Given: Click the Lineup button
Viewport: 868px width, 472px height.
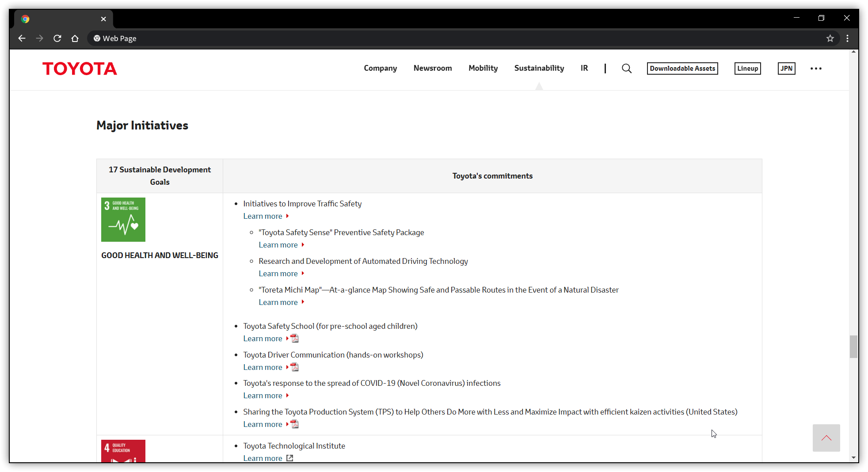Looking at the screenshot, I should 747,69.
